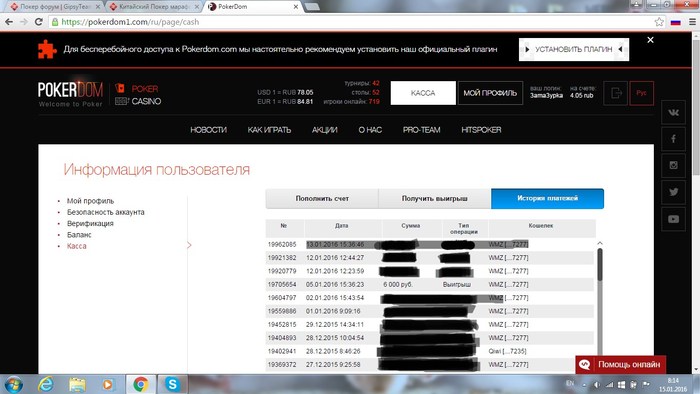The image size is (700, 394).
Task: Switch to Получить выигрыш tab
Action: [x=434, y=199]
